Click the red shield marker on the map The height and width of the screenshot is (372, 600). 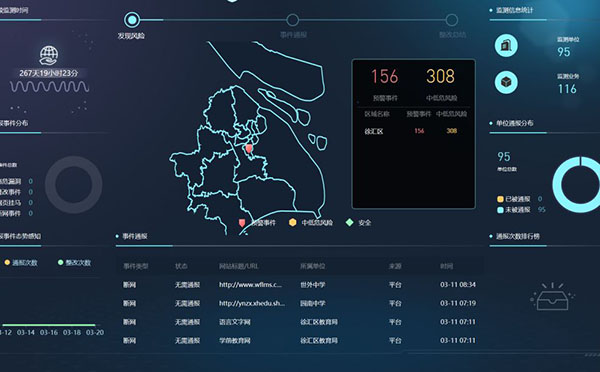click(249, 148)
